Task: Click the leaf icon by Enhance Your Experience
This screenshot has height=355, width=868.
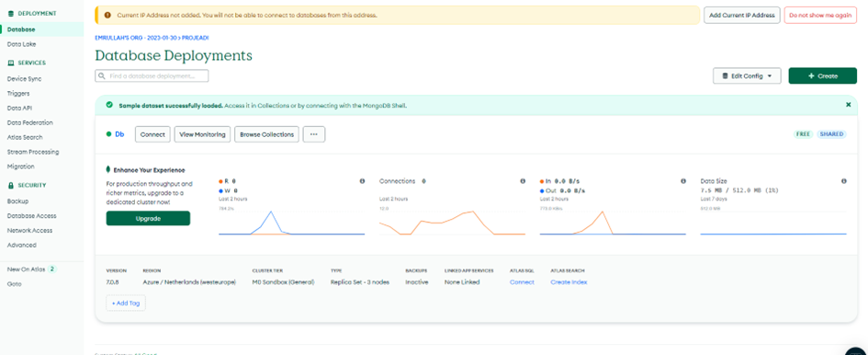Action: pos(108,170)
